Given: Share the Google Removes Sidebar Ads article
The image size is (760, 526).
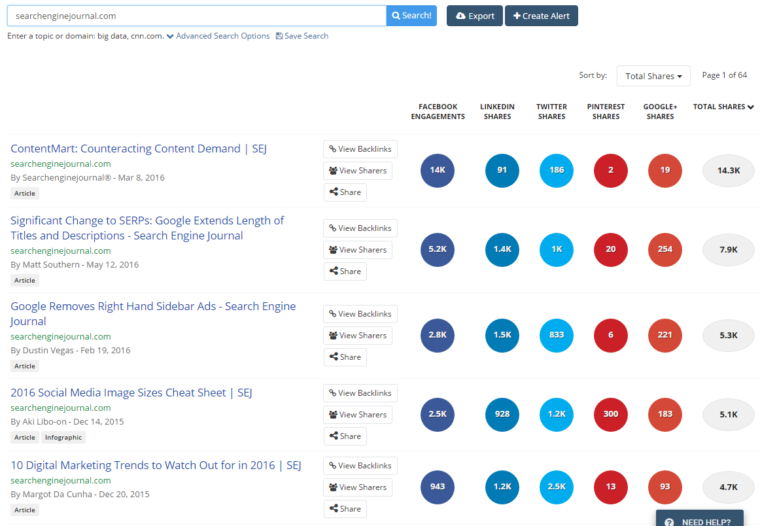Looking at the screenshot, I should coord(345,357).
